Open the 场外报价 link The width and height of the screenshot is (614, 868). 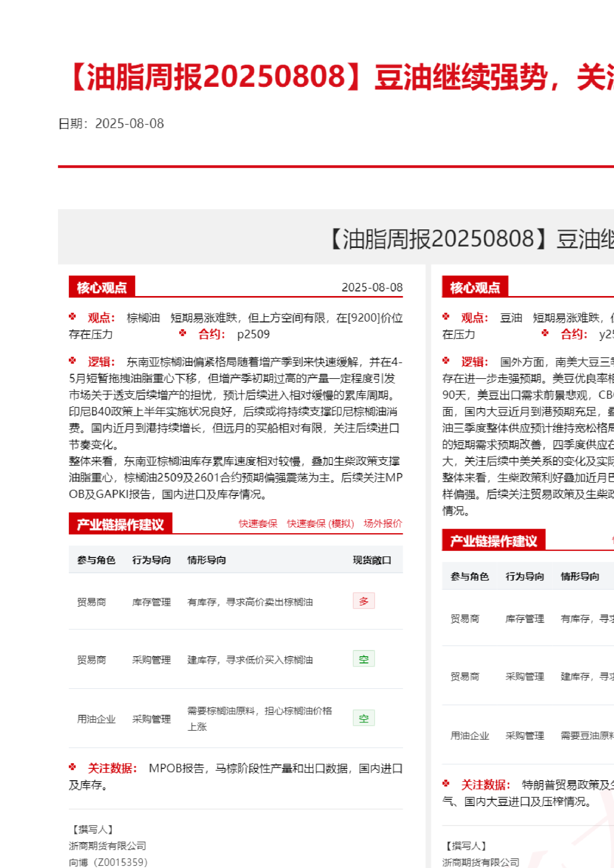coord(382,523)
